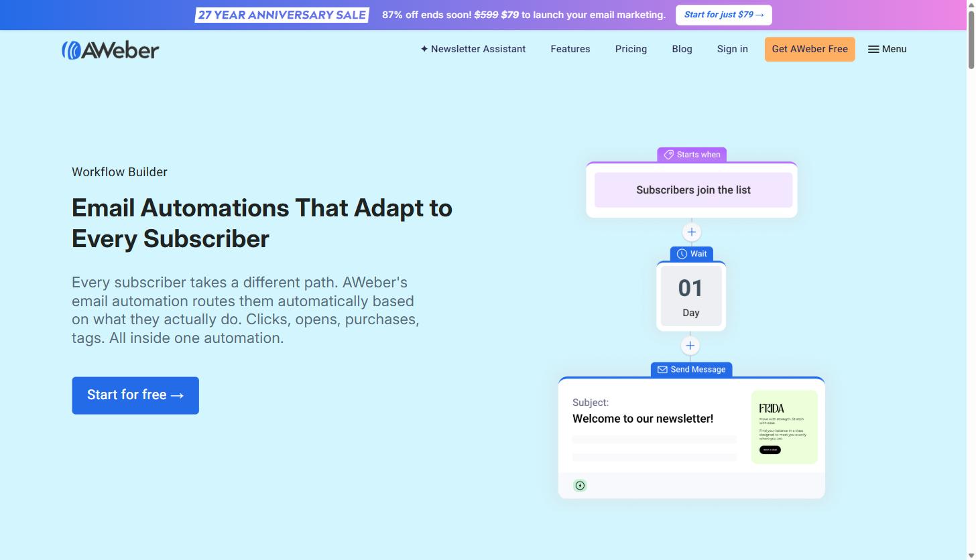Screen dimensions: 976x560
Task: Open the Pricing page
Action: coord(631,49)
